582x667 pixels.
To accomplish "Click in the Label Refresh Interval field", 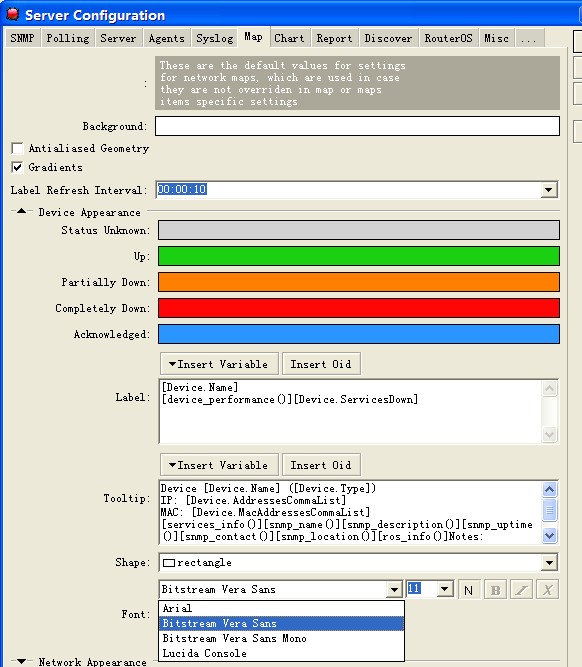I will [x=349, y=190].
